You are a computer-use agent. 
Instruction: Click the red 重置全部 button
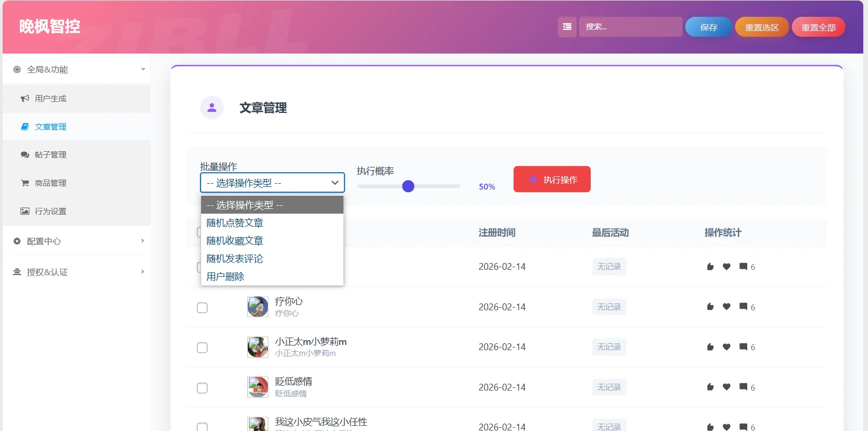819,27
